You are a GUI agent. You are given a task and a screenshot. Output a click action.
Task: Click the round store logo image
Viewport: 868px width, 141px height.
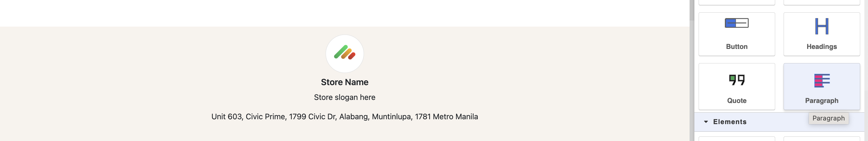[x=344, y=54]
